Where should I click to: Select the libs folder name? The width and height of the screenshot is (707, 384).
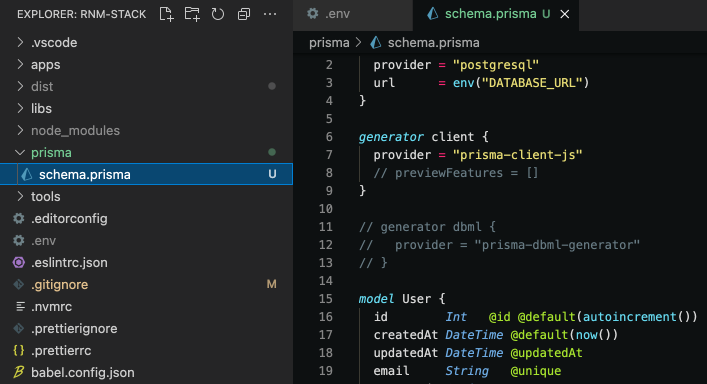41,109
